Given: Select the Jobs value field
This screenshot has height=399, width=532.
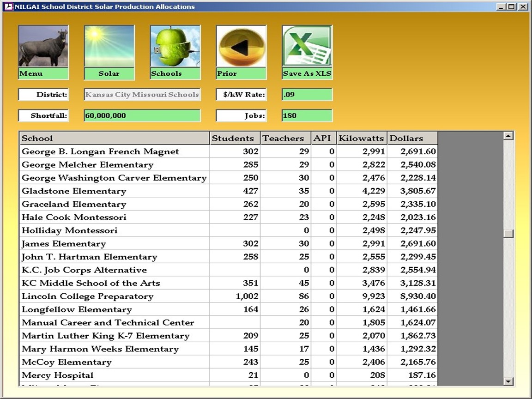Looking at the screenshot, I should point(307,115).
